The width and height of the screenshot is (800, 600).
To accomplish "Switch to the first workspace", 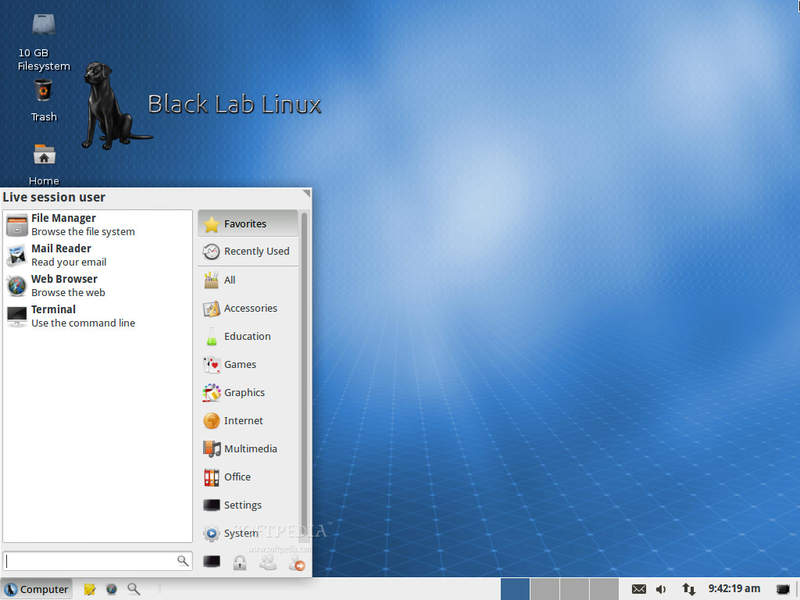I will pyautogui.click(x=515, y=589).
